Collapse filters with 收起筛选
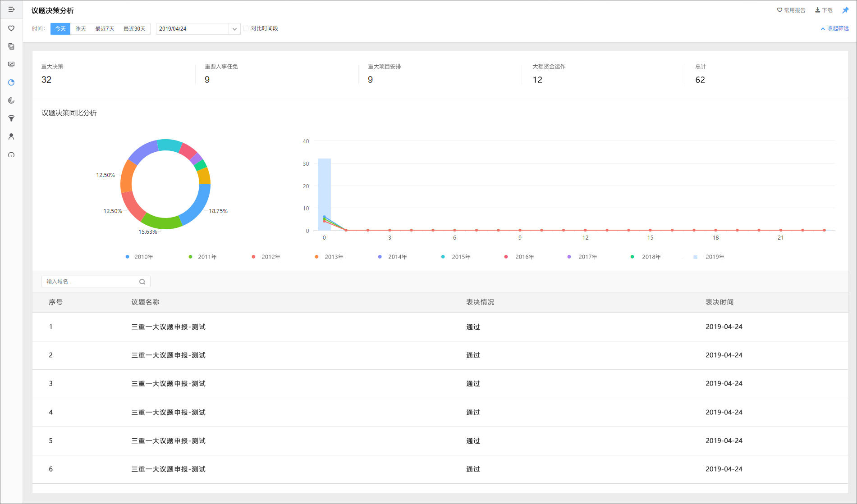Viewport: 857px width, 504px height. click(834, 28)
